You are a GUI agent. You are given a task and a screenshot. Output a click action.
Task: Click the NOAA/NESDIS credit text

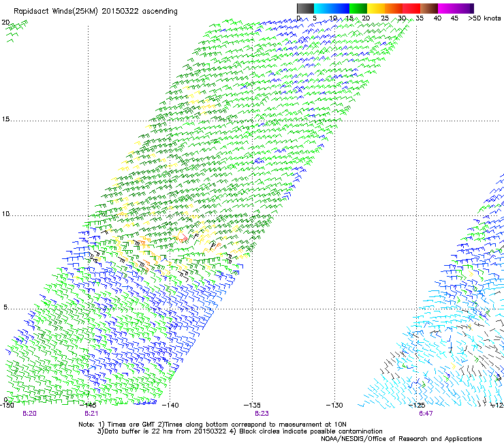click(401, 439)
